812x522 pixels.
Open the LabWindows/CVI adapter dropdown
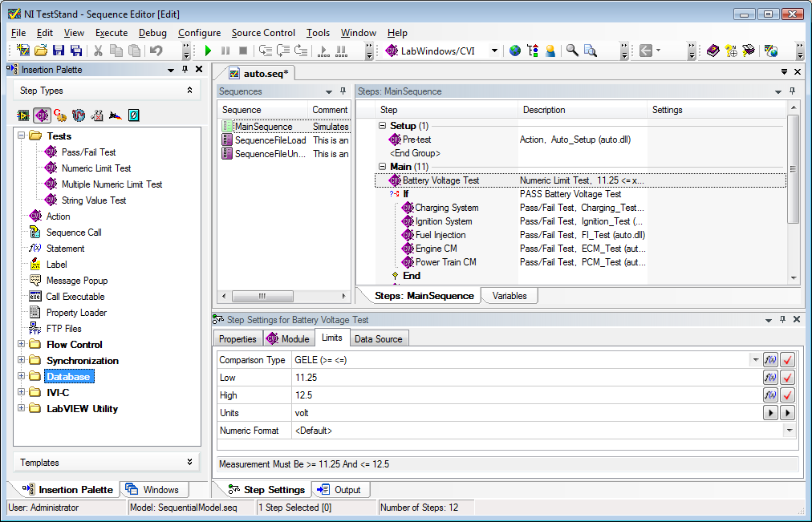pos(494,51)
